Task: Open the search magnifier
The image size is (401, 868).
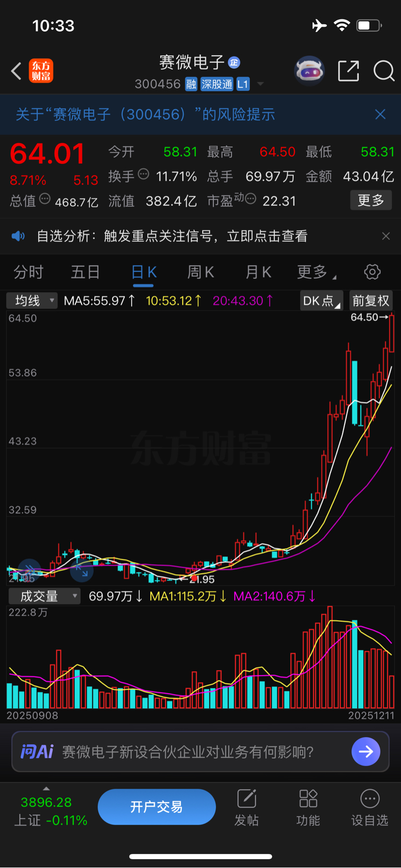Action: [x=384, y=70]
